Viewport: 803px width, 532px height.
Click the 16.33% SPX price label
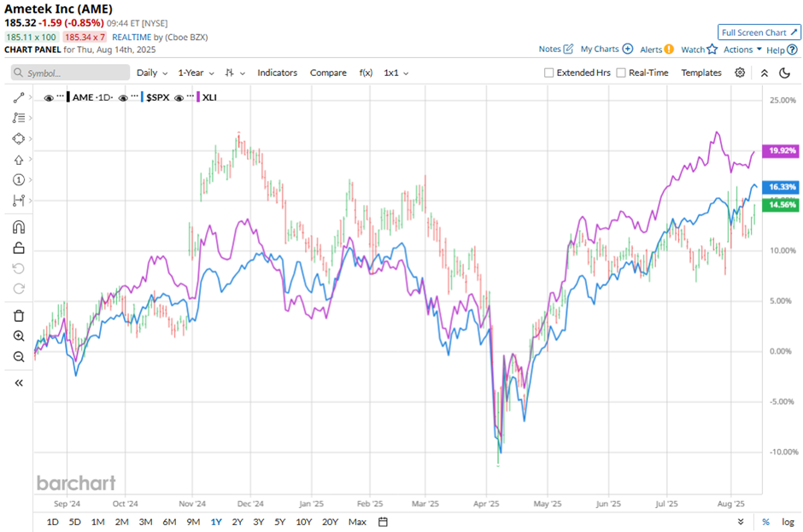(781, 187)
